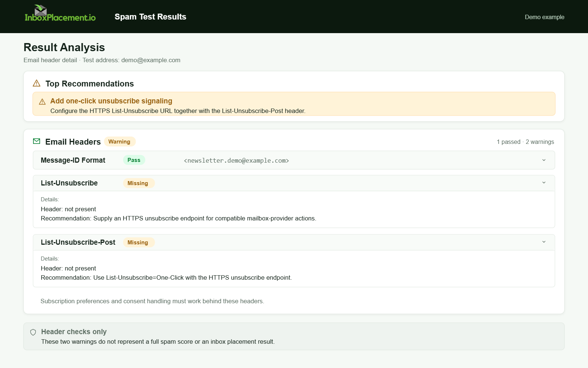The width and height of the screenshot is (588, 368).
Task: Click the newsletter.demo@example.com Message-ID value
Action: (x=236, y=160)
